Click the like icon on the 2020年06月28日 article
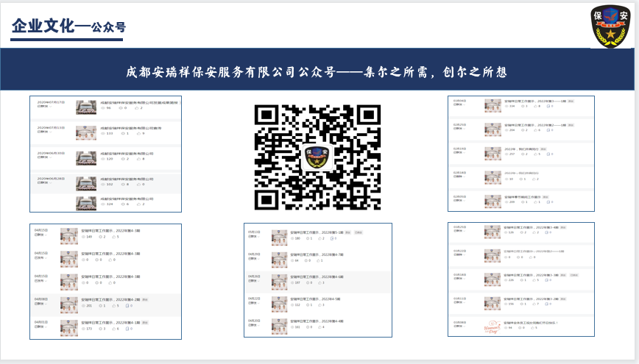This screenshot has width=639, height=364. pos(138,185)
